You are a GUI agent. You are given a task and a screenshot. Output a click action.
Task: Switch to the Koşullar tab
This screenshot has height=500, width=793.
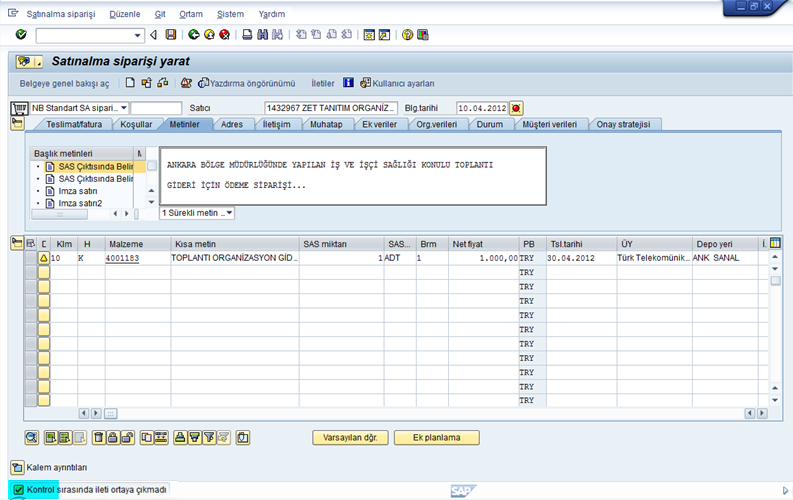point(136,124)
